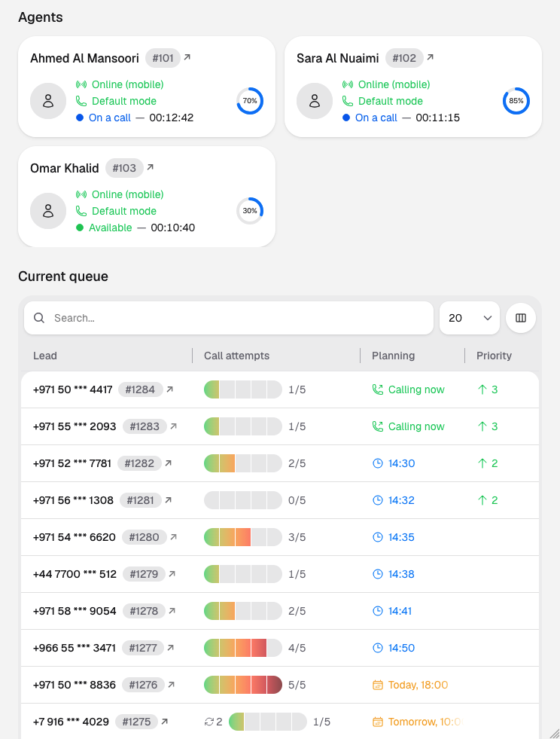Open lead #1275 arrow link icon
This screenshot has height=739, width=560.
click(x=164, y=722)
